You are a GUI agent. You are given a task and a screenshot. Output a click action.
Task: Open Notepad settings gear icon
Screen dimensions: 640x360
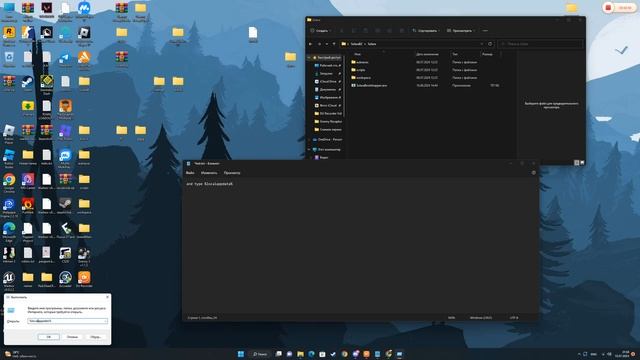pos(533,173)
